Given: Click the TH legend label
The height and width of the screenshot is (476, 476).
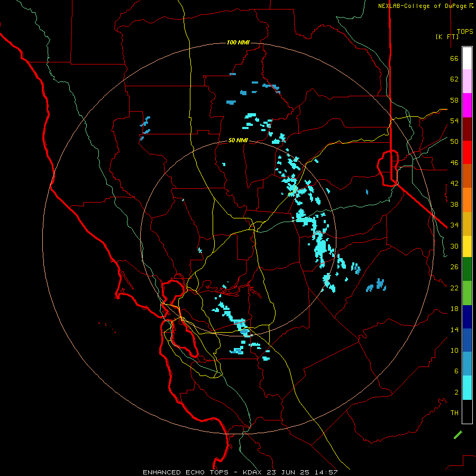Looking at the screenshot, I should pyautogui.click(x=454, y=413).
